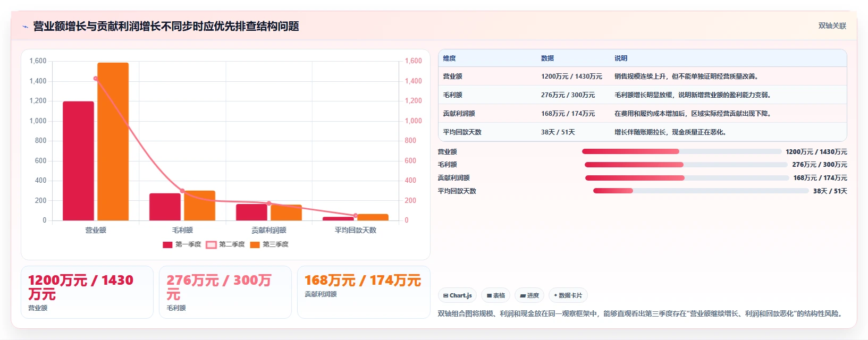Click the orange 贡献利润额 third-quarter bar
The image size is (868, 340).
tap(286, 212)
